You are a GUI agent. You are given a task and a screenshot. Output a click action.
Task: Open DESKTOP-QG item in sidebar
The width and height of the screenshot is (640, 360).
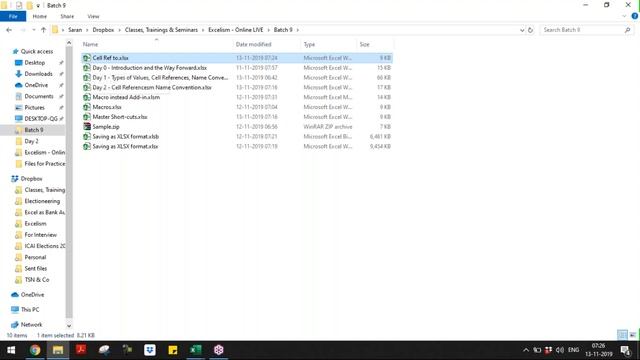[41, 119]
